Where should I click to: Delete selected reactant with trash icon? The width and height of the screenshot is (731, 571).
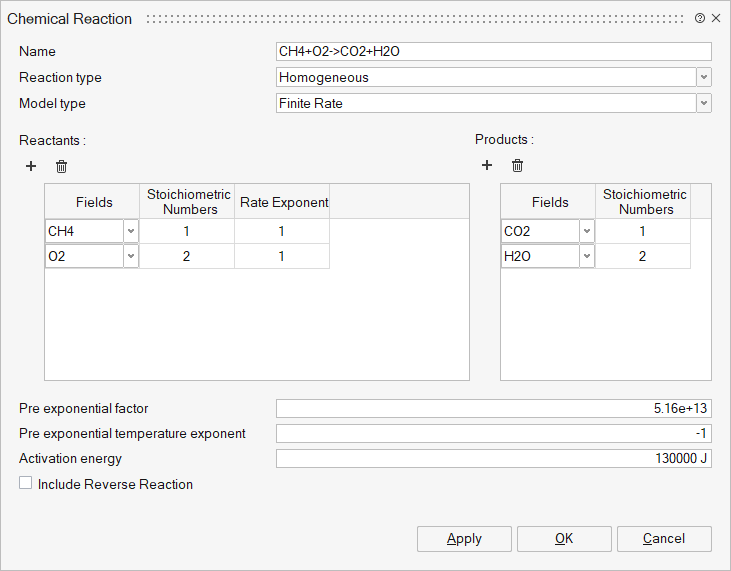pos(61,166)
